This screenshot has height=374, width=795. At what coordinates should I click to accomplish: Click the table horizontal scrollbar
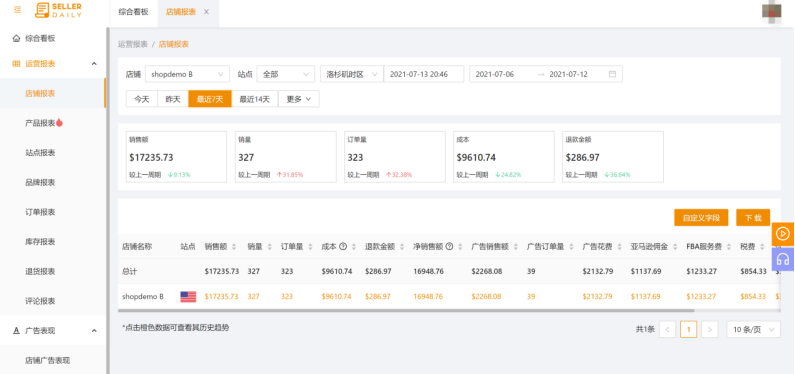click(406, 310)
